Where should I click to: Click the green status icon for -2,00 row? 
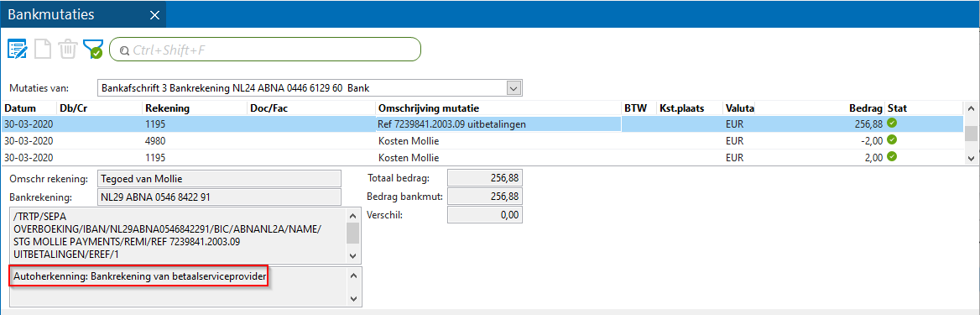(x=892, y=139)
